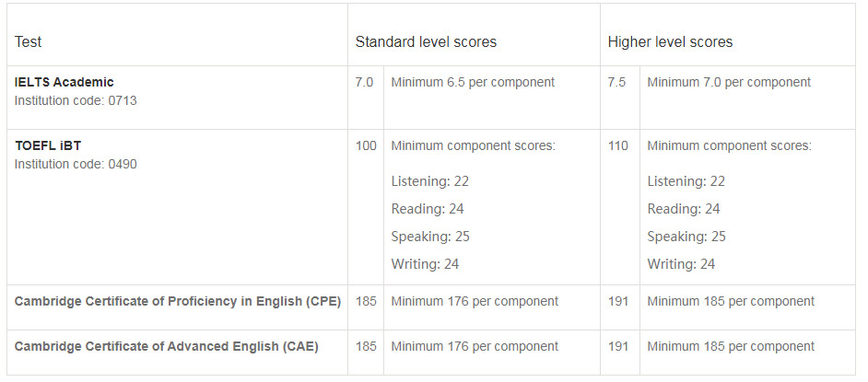Click the text "Institution code: 0490"
The width and height of the screenshot is (868, 382).
[76, 165]
